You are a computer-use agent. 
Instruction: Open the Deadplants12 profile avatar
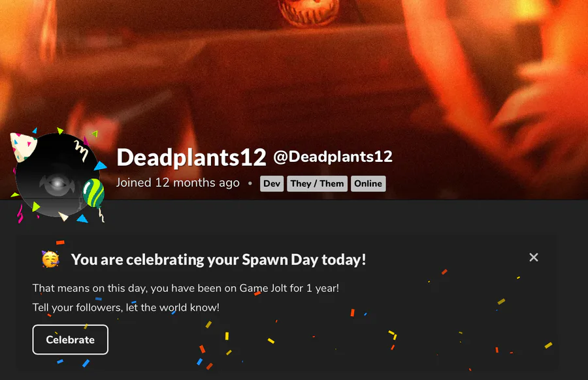click(57, 175)
